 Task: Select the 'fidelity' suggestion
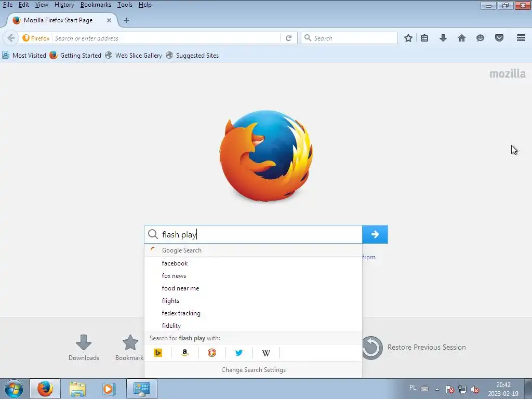[253, 326]
